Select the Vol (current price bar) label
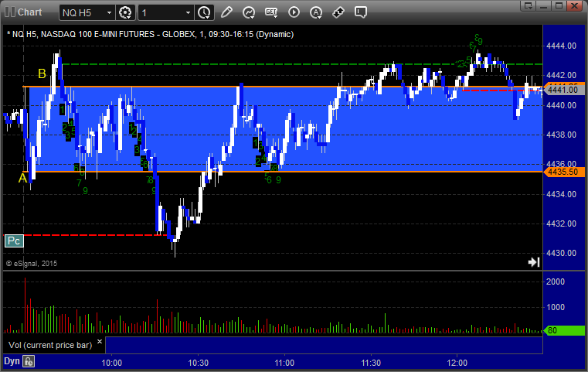Screen dimensions: 588x372 coord(50,345)
